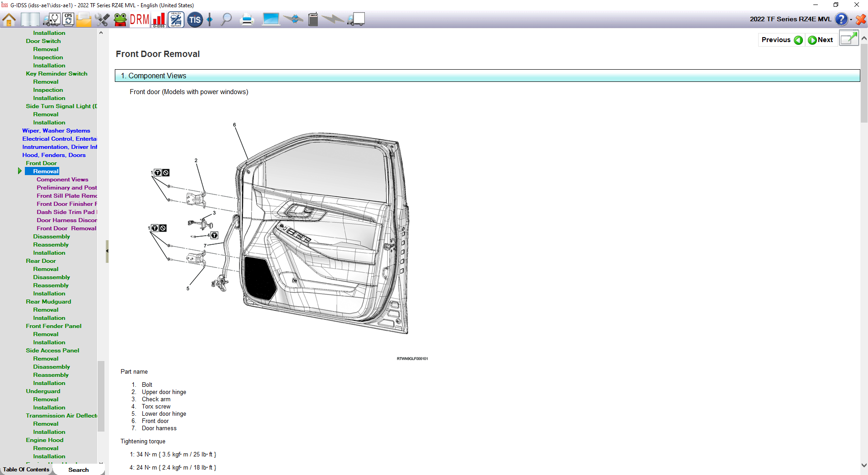Print the page using the printer icon
Image resolution: width=868 pixels, height=475 pixels.
(247, 19)
